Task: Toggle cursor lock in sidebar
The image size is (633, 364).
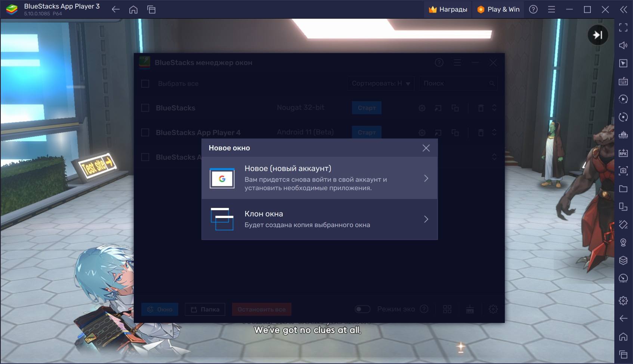Action: coord(623,63)
